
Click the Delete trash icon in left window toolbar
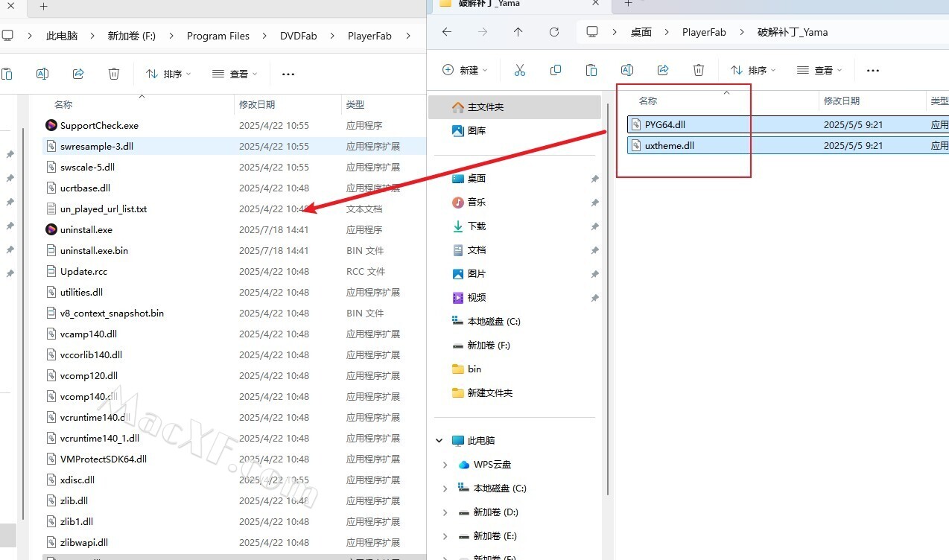click(x=114, y=74)
